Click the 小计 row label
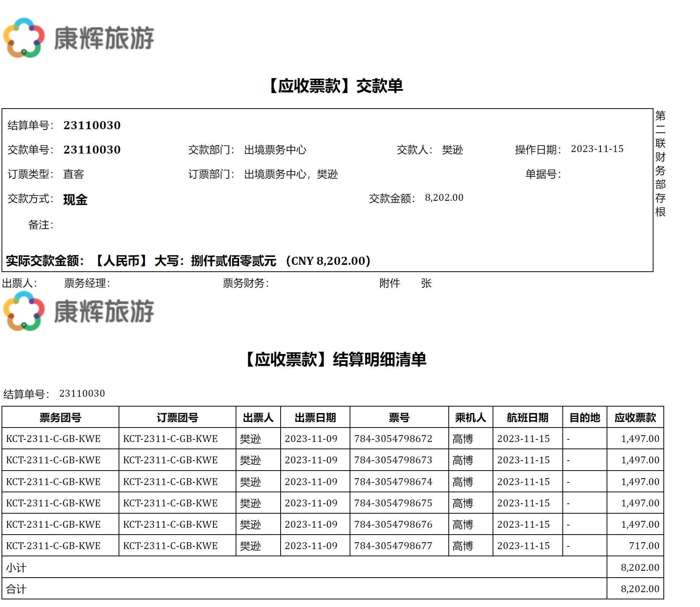 tap(16, 568)
